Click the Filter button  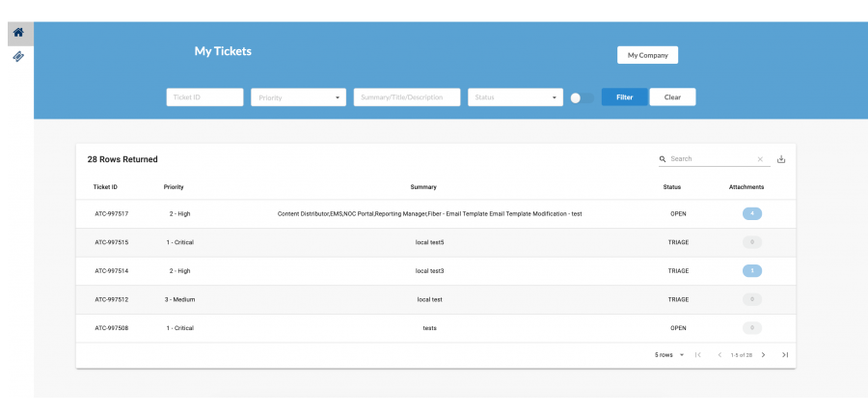624,97
